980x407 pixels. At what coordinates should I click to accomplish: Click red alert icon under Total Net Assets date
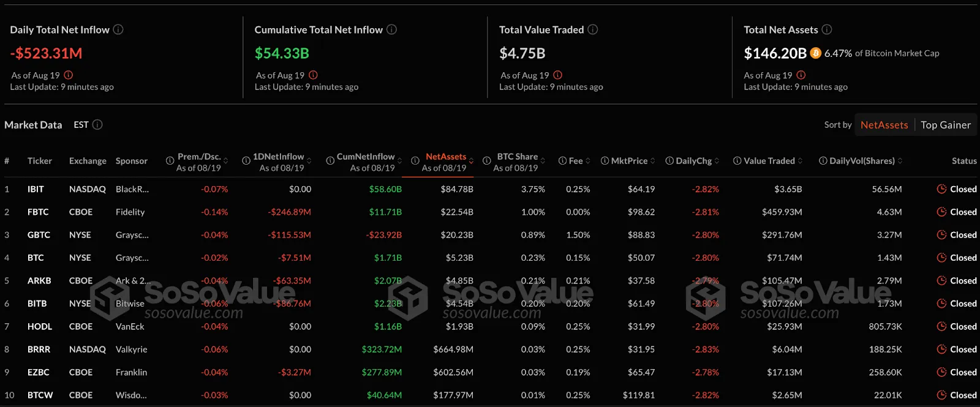coord(801,75)
